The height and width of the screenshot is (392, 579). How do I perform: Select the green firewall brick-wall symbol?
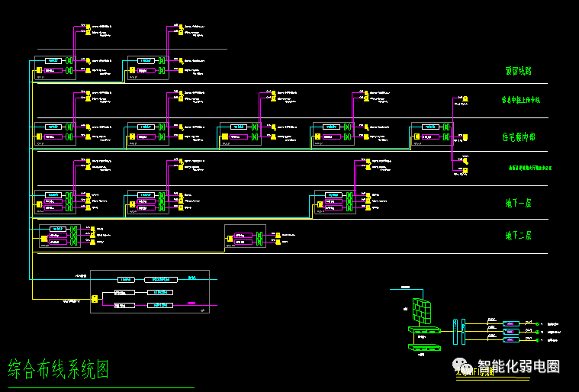point(422,311)
